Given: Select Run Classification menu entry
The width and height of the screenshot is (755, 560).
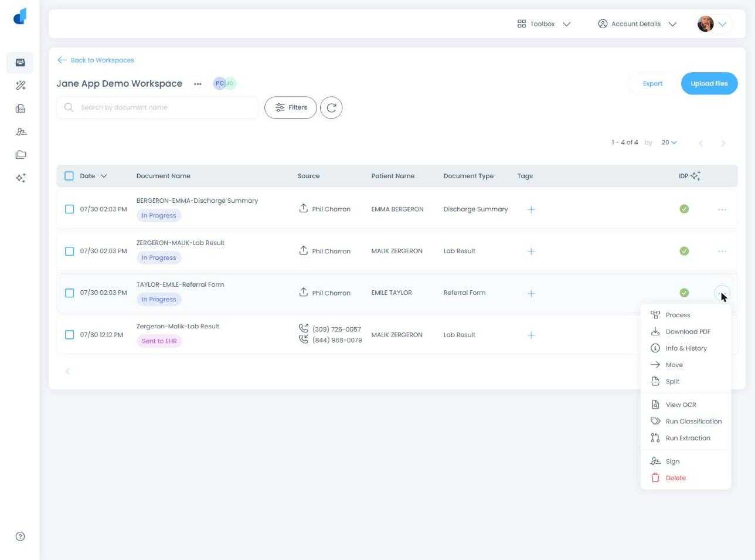Looking at the screenshot, I should click(686, 422).
